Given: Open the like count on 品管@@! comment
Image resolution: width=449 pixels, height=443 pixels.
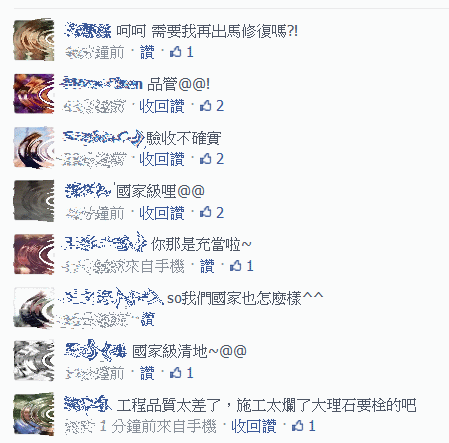Looking at the screenshot, I should pyautogui.click(x=212, y=106).
